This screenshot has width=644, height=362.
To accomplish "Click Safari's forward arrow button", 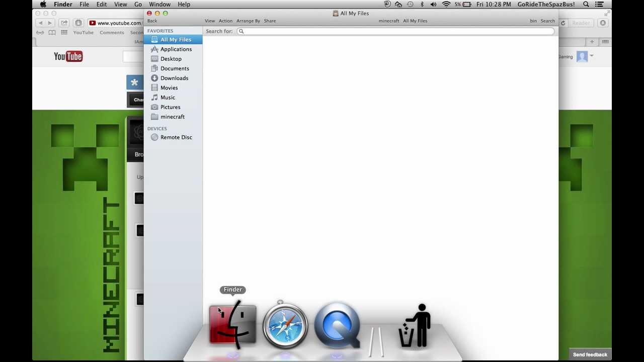I will click(x=50, y=23).
